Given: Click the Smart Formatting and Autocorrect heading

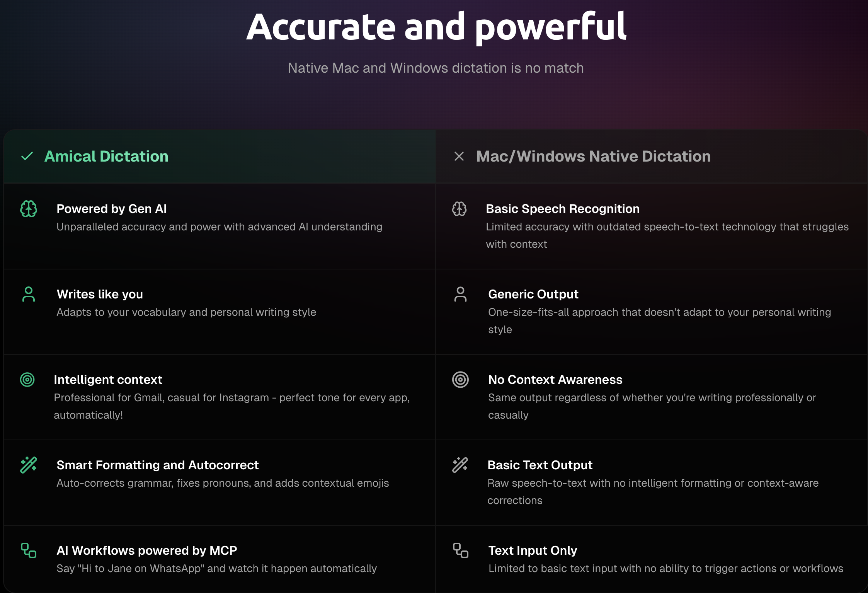Looking at the screenshot, I should 158,465.
